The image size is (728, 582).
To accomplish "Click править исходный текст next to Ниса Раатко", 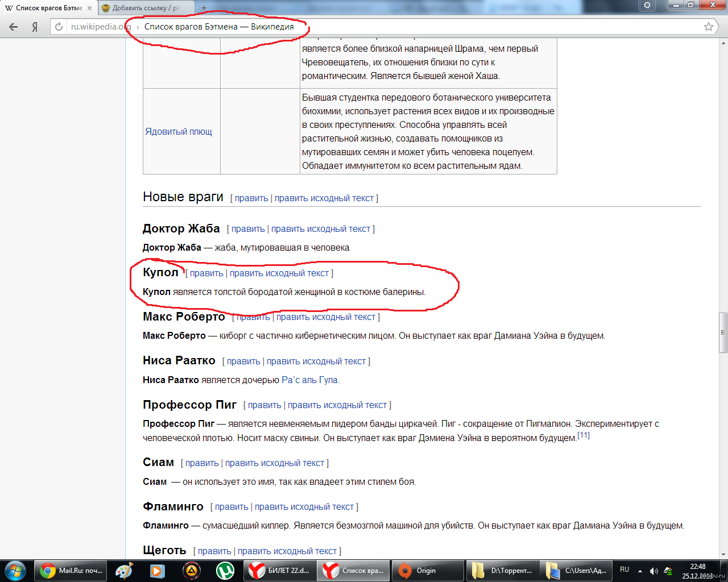I will coord(316,361).
